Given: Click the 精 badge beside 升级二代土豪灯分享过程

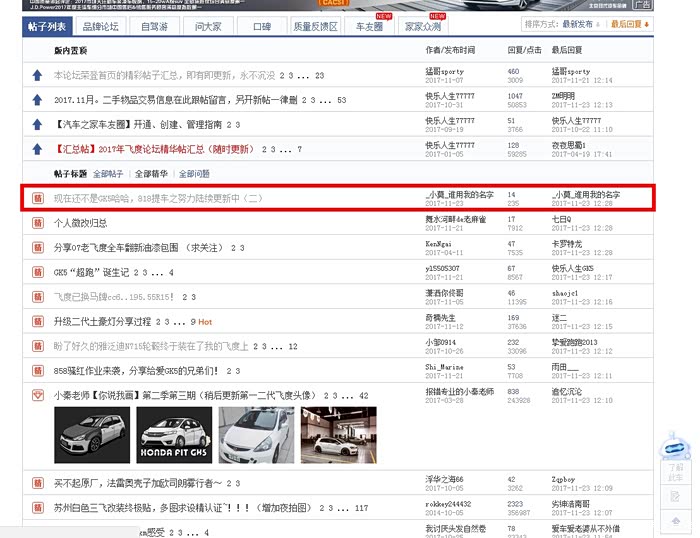Looking at the screenshot, I should tap(38, 321).
